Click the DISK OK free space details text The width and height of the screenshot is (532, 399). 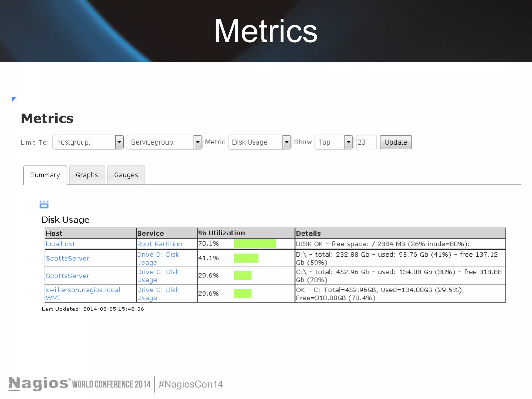click(x=383, y=244)
